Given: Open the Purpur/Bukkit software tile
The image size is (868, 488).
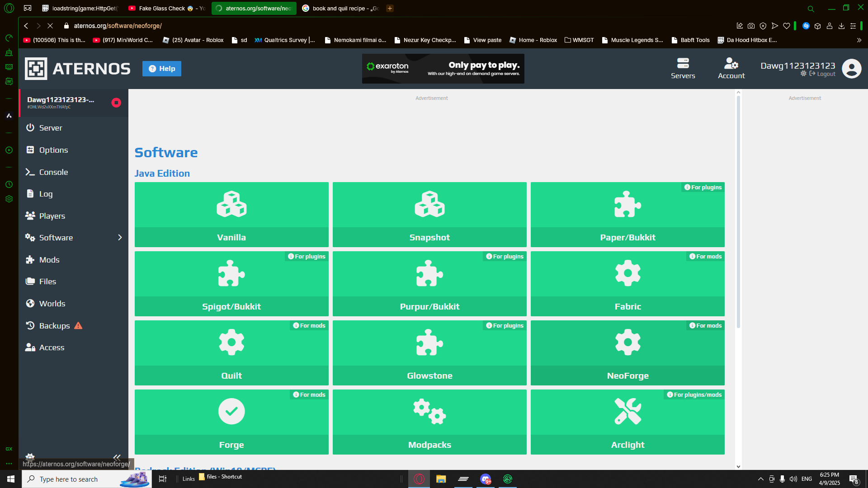Looking at the screenshot, I should point(429,284).
